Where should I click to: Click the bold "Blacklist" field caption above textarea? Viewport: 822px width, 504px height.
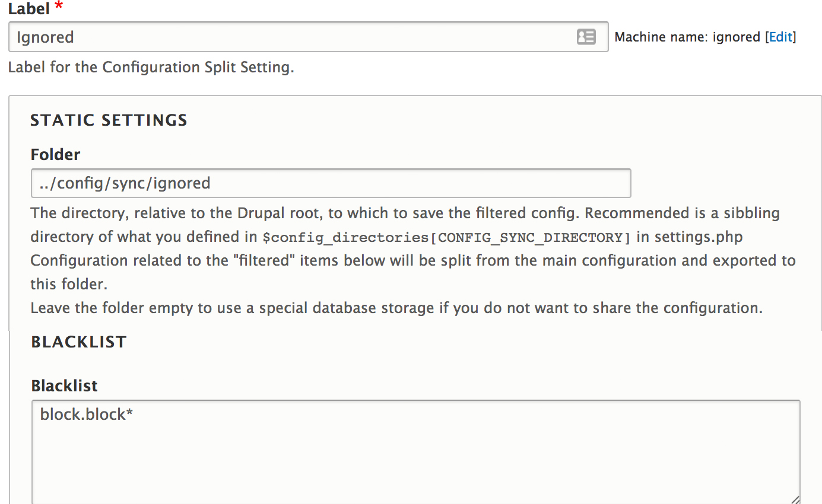[64, 385]
